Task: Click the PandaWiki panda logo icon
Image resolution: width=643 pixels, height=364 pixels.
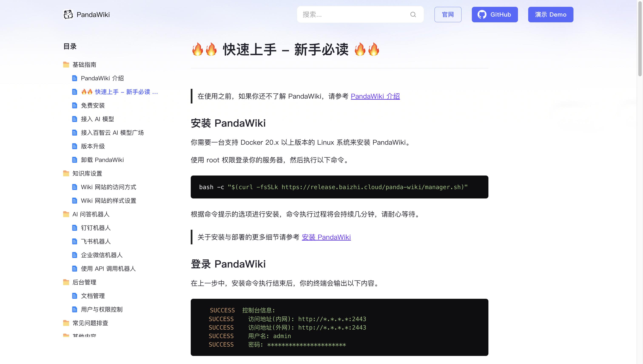Action: pos(68,14)
